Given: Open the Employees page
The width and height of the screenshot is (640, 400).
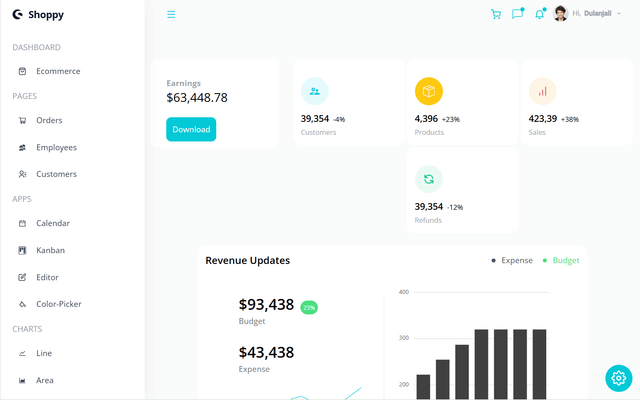Looking at the screenshot, I should (56, 147).
